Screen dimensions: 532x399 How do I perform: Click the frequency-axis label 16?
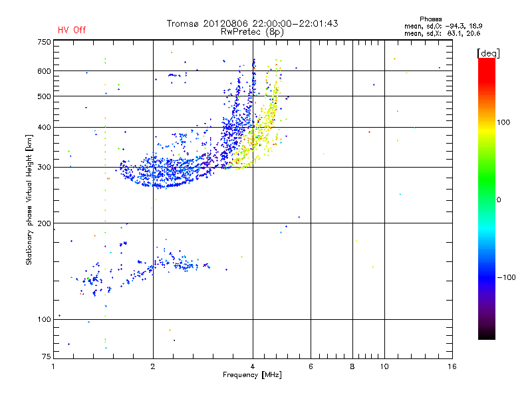452,366
